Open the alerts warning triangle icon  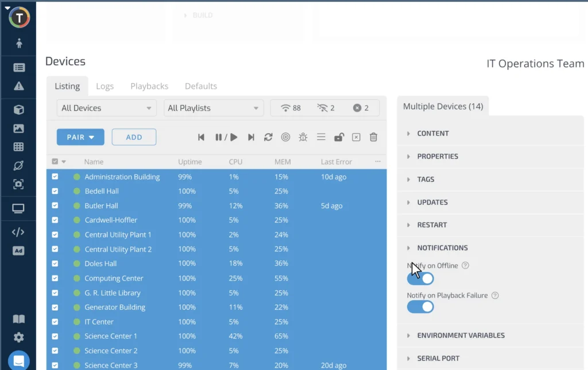point(19,86)
